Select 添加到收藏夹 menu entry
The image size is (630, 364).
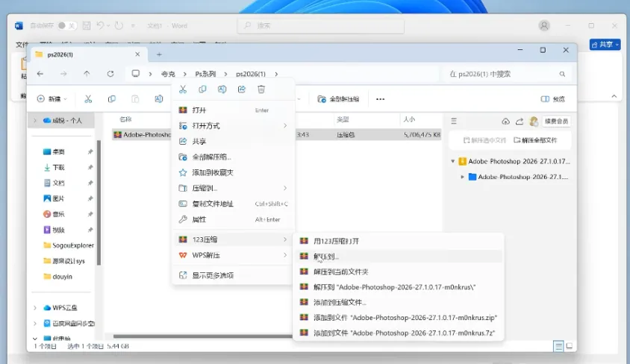[234, 172]
